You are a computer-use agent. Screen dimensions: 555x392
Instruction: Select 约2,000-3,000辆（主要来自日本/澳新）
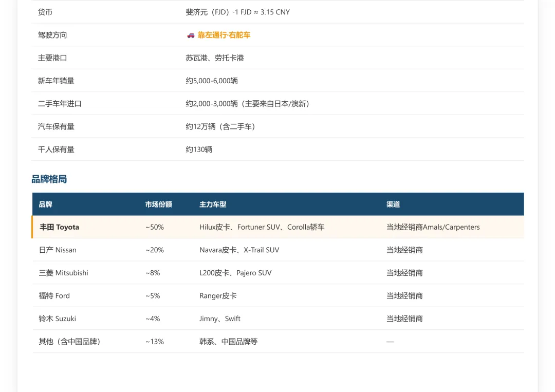click(x=249, y=104)
